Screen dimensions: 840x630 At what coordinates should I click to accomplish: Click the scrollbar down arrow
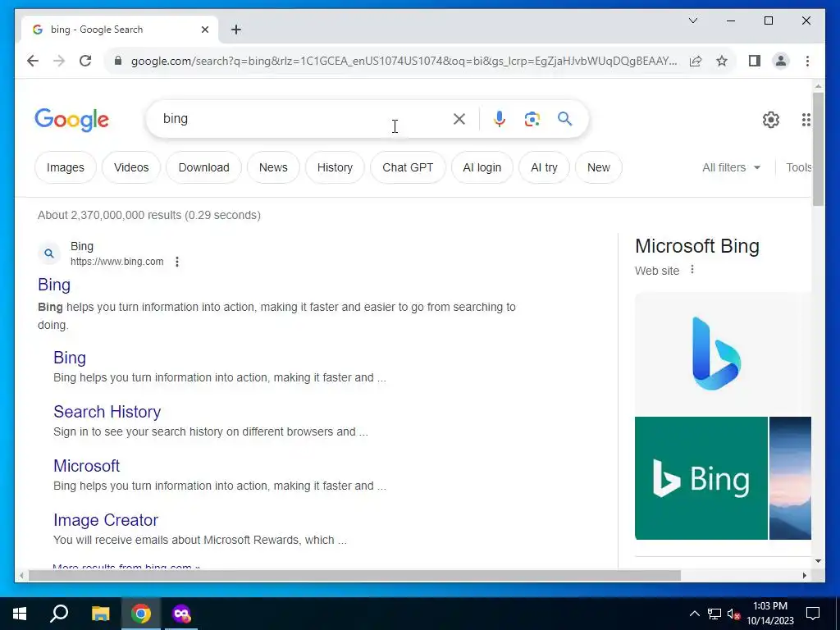coord(818,561)
